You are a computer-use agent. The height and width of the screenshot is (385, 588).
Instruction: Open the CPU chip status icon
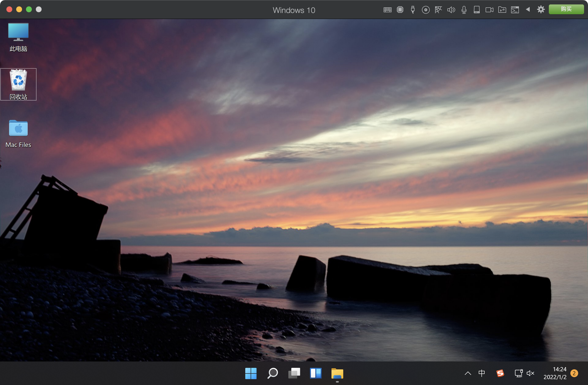400,10
